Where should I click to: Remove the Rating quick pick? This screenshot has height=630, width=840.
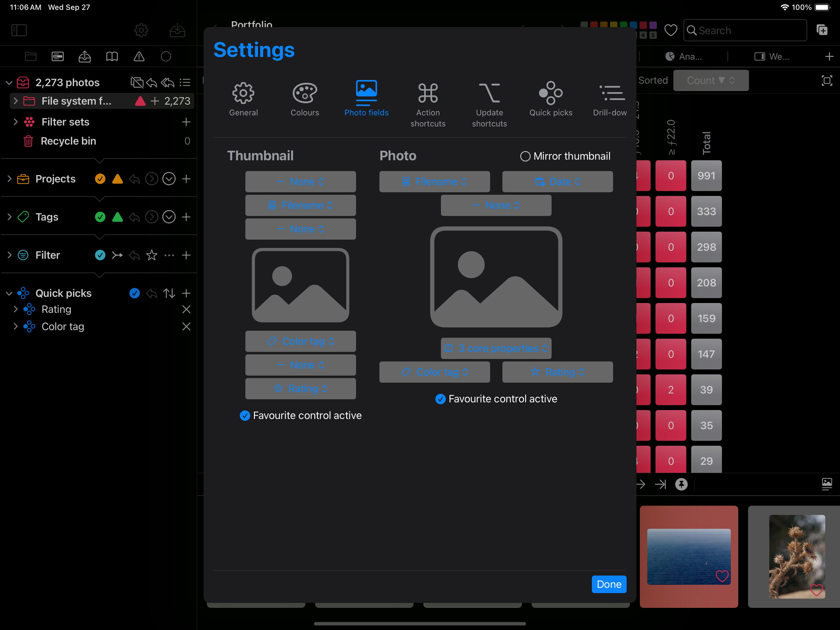(186, 309)
